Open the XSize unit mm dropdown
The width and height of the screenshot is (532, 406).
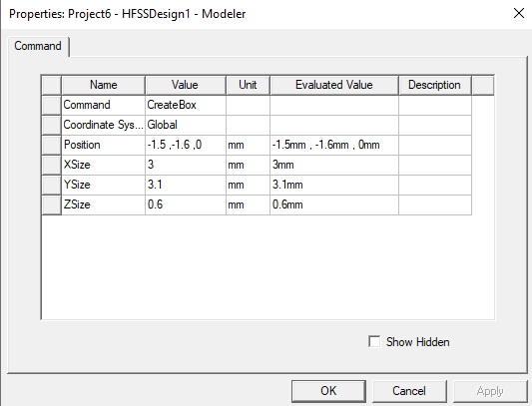coord(248,165)
